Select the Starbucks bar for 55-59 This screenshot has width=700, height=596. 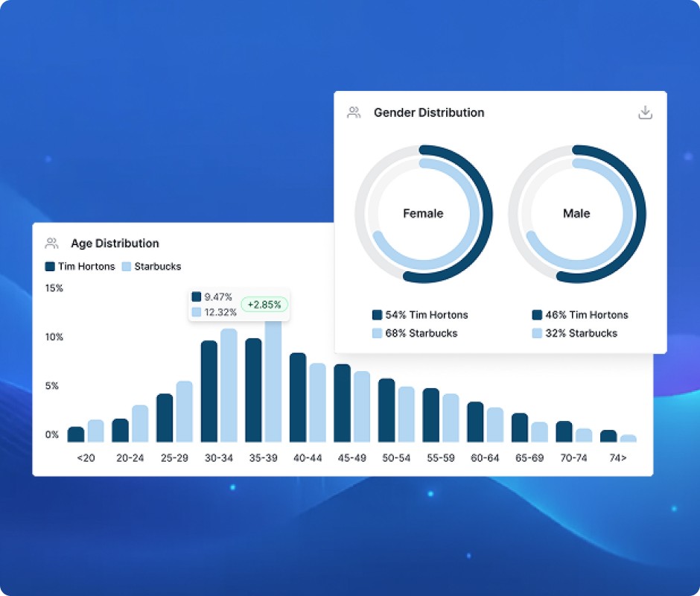(x=451, y=418)
